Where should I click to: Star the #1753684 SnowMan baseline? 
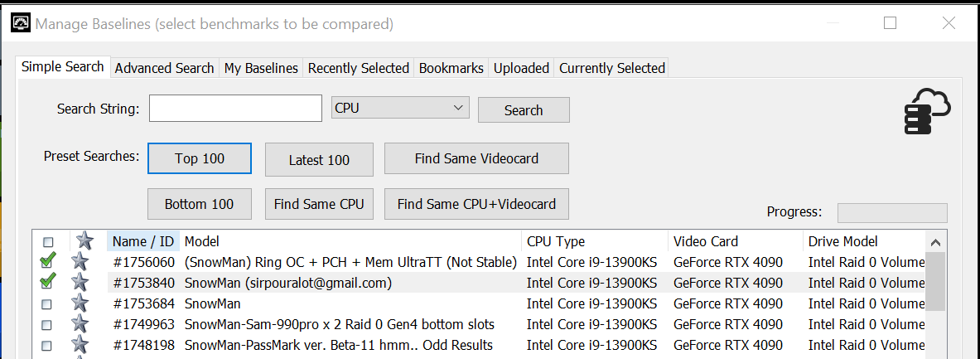click(80, 303)
